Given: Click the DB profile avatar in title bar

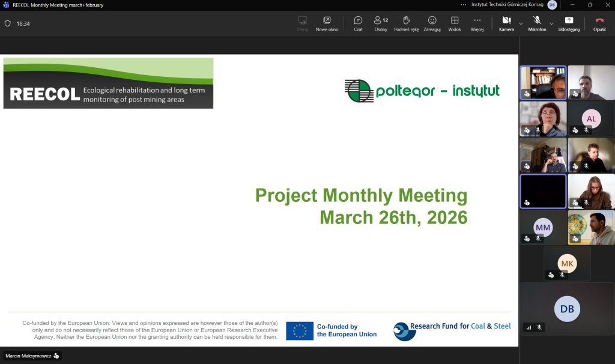Looking at the screenshot, I should coord(552,5).
